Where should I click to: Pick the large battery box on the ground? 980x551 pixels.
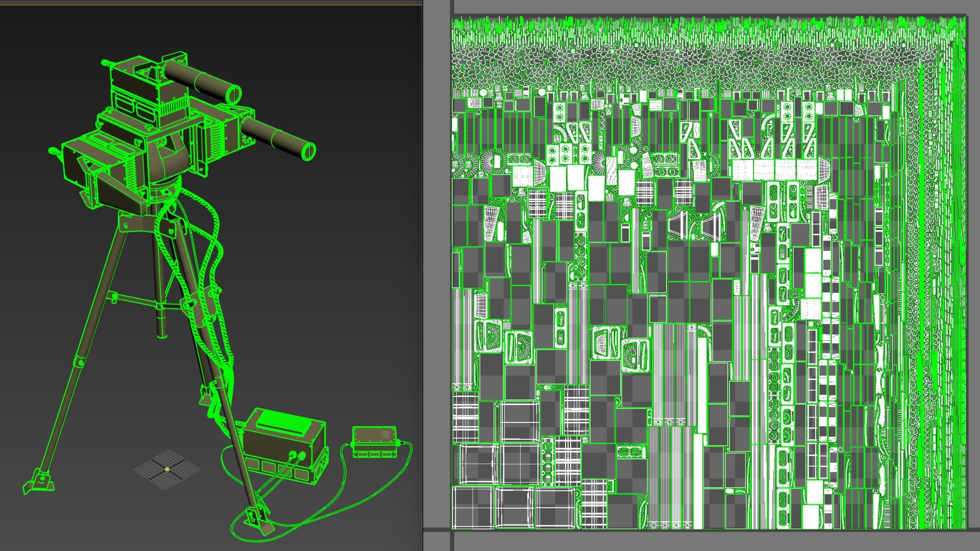284,445
